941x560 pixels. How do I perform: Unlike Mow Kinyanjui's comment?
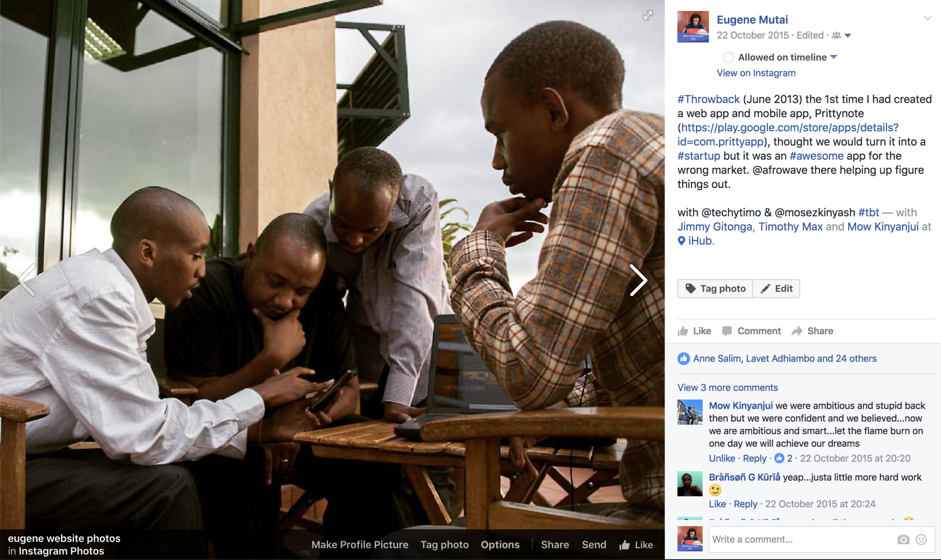pos(722,458)
